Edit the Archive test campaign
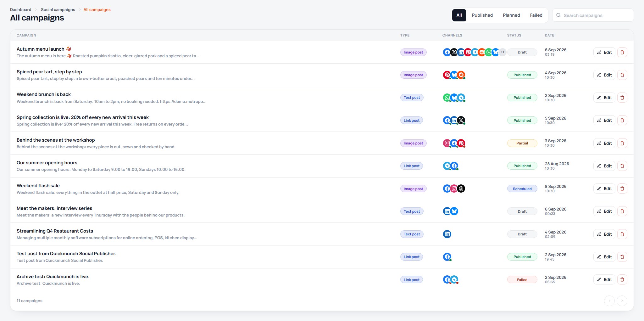The image size is (644, 321). click(x=604, y=279)
